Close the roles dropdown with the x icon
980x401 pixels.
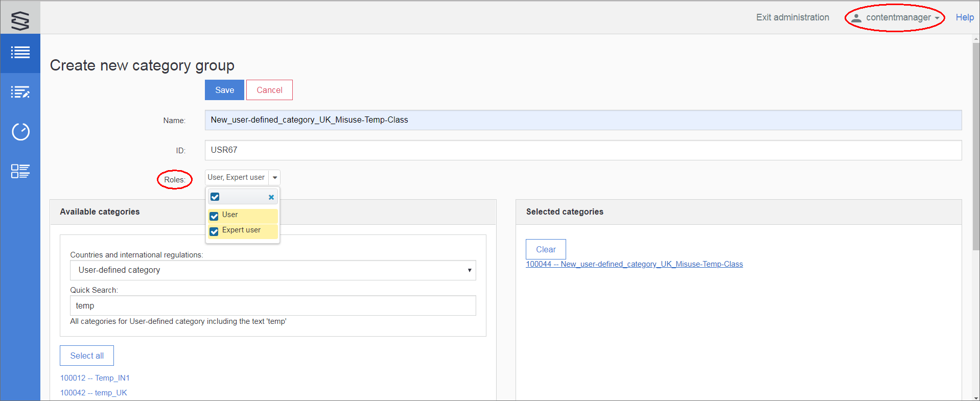[271, 197]
